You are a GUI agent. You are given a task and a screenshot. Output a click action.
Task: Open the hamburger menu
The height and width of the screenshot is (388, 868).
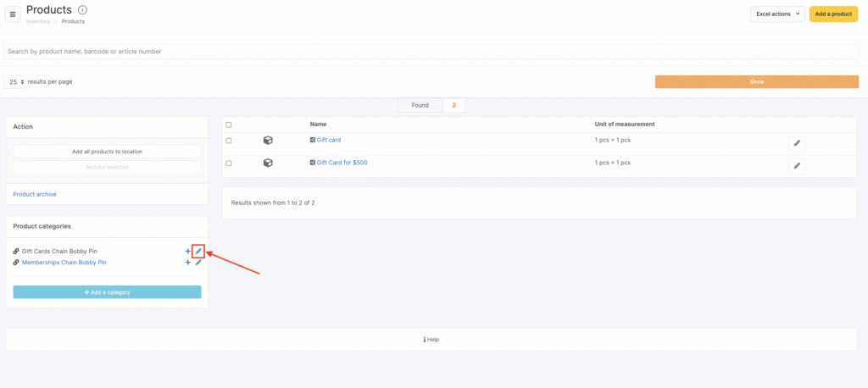(x=14, y=14)
